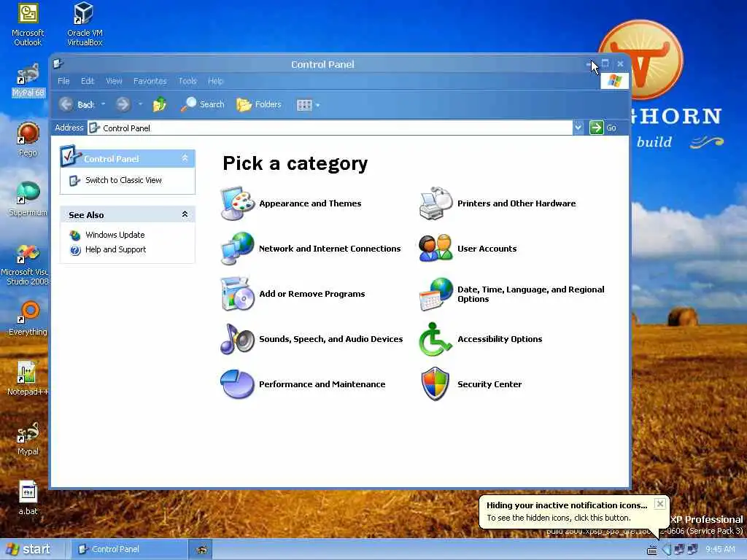
Task: Click the Performance and Maintenance pie icon
Action: pos(238,384)
